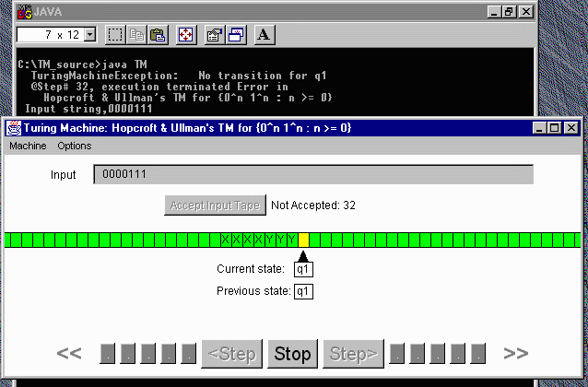Open the 7 x 12 font size dropdown
This screenshot has height=387, width=588.
click(x=89, y=35)
